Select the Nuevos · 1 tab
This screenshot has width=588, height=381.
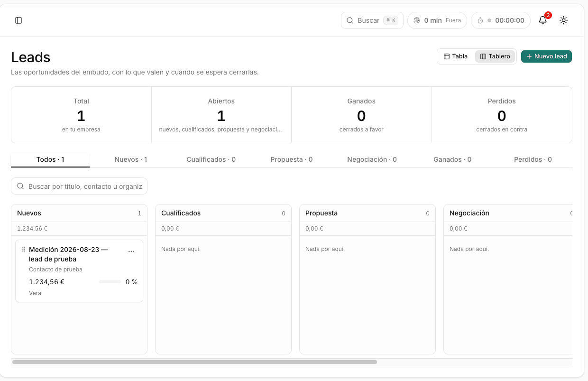pos(131,159)
